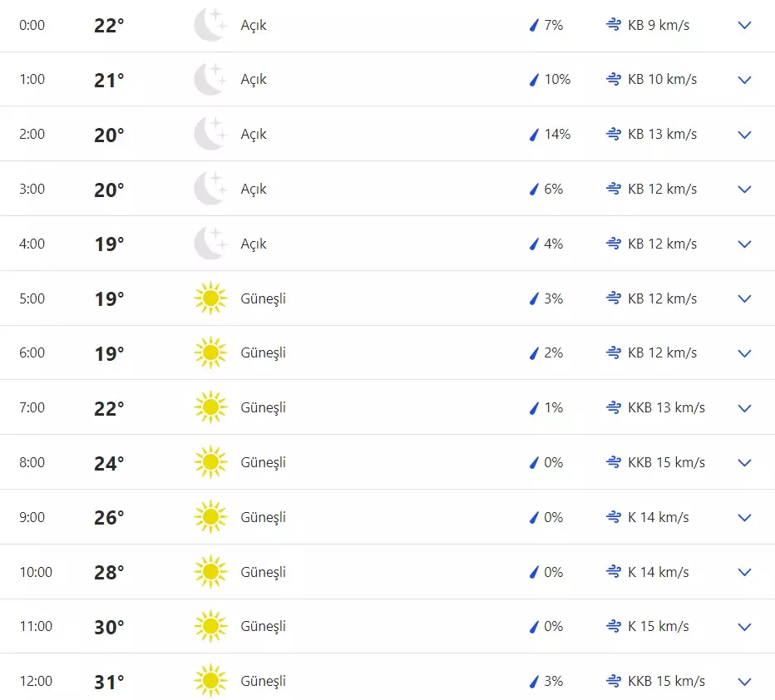Click the KB 13 km/s wind reading

(x=662, y=135)
